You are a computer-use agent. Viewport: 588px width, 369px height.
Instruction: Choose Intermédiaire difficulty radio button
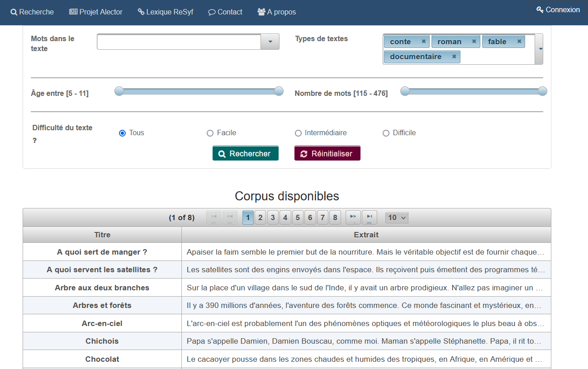pos(298,133)
